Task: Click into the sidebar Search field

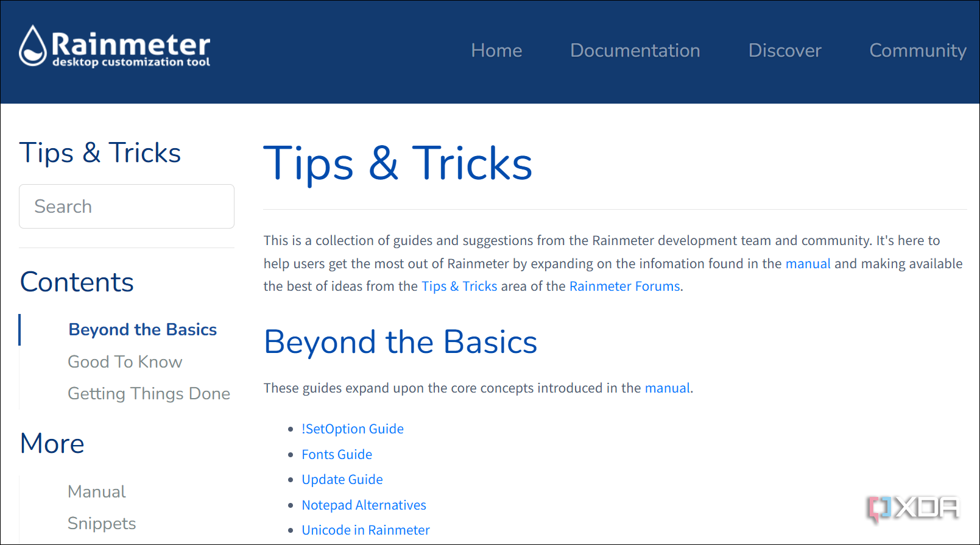Action: click(127, 207)
